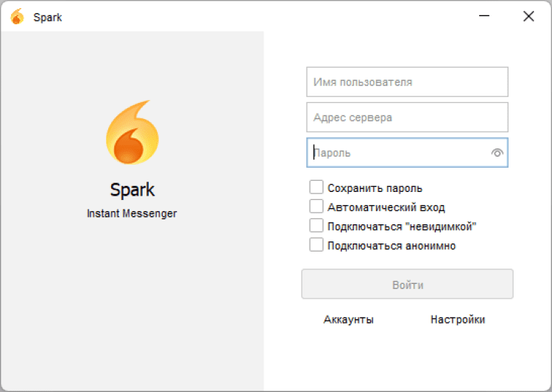Focus the 'Имя пользователя' input field
The height and width of the screenshot is (392, 552).
pos(407,82)
